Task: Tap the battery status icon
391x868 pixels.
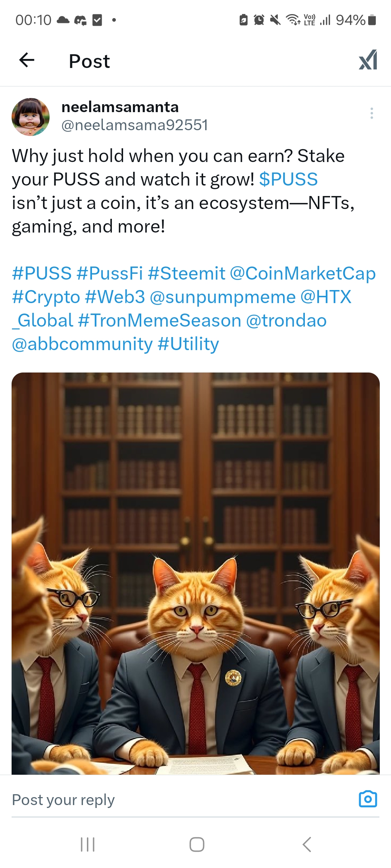Action: pos(372,20)
